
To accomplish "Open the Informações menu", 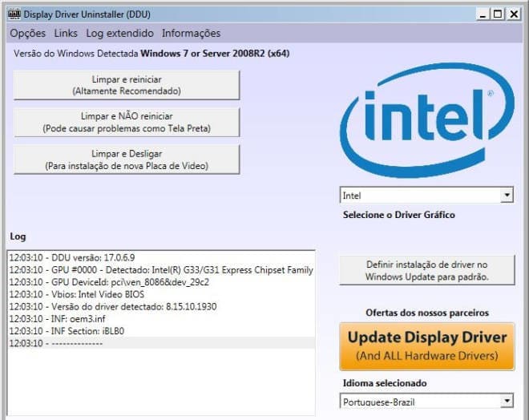I will (x=192, y=33).
